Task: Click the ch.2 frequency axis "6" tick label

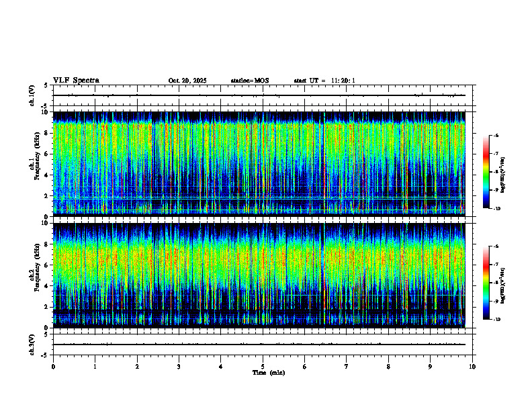Action: (46, 265)
